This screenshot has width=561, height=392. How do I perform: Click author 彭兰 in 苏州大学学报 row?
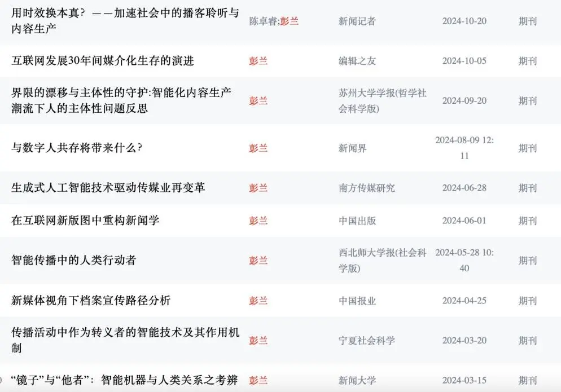pos(258,101)
